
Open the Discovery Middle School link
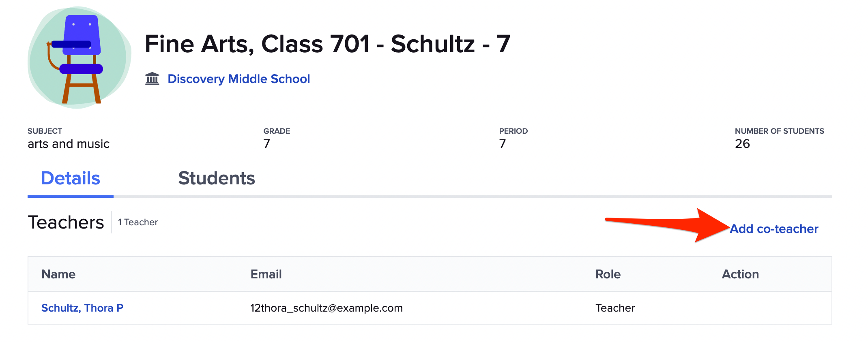(x=238, y=79)
